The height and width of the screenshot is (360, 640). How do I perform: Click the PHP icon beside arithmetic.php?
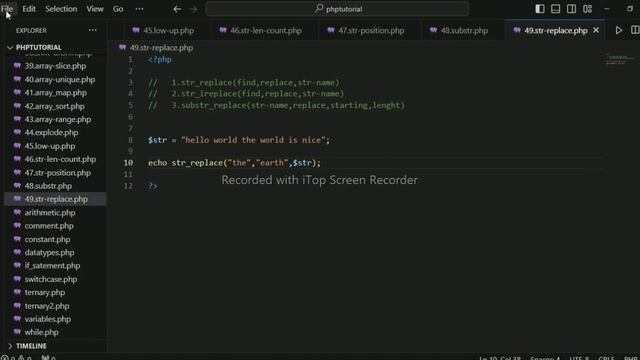point(17,212)
